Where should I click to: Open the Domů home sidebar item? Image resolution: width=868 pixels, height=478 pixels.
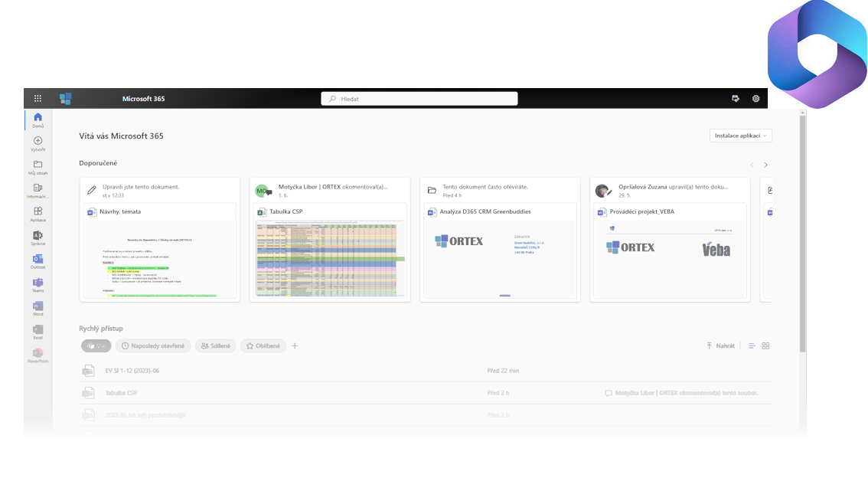pyautogui.click(x=38, y=120)
